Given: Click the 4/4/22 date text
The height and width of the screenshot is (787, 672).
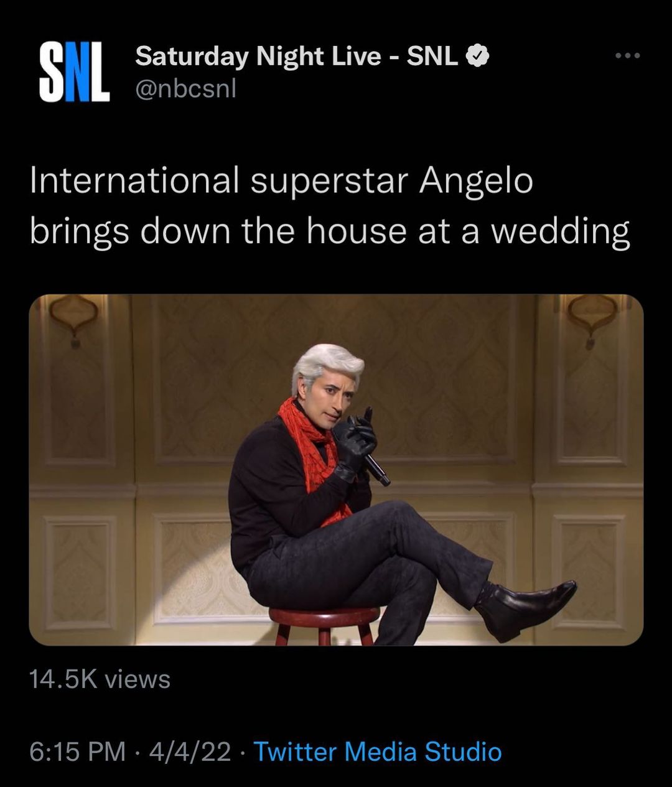Looking at the screenshot, I should [x=190, y=752].
